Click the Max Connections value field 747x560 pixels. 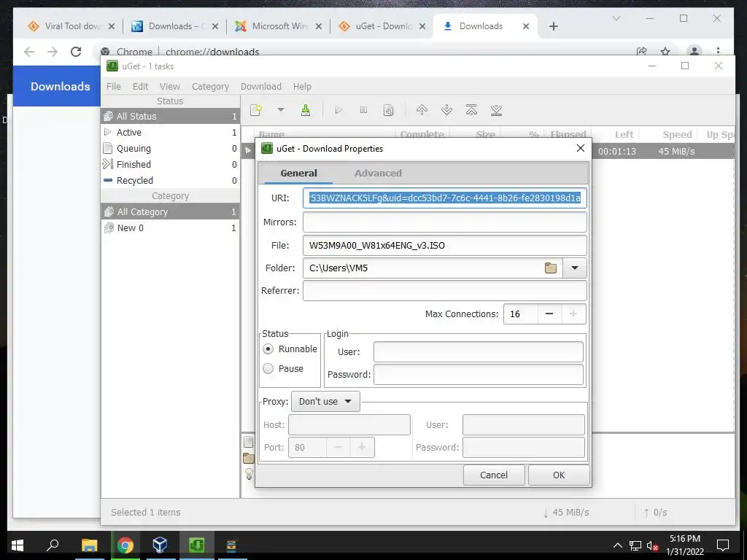pyautogui.click(x=521, y=314)
